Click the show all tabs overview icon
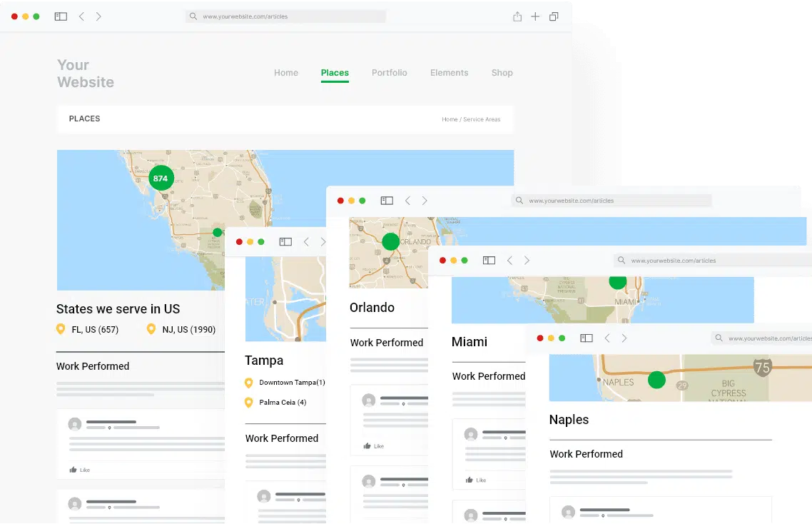The width and height of the screenshot is (812, 524). click(x=554, y=16)
